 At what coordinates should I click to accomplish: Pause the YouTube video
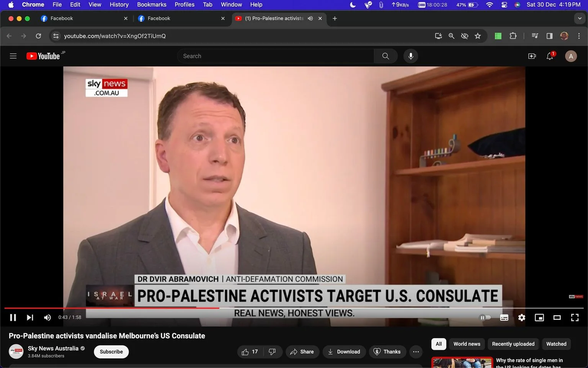click(13, 317)
